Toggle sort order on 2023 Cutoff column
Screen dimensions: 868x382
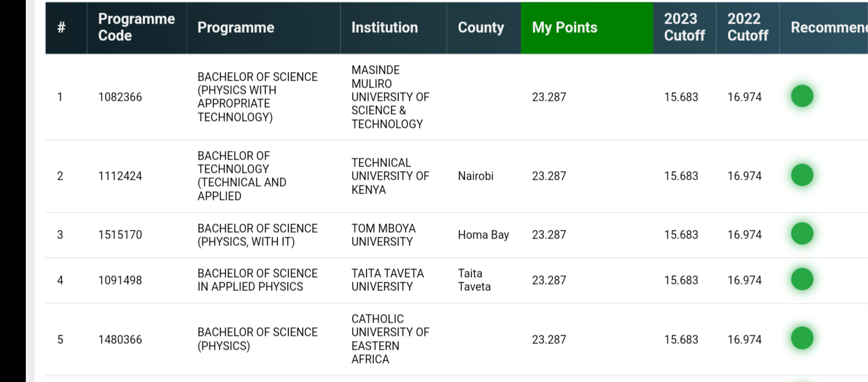[685, 27]
